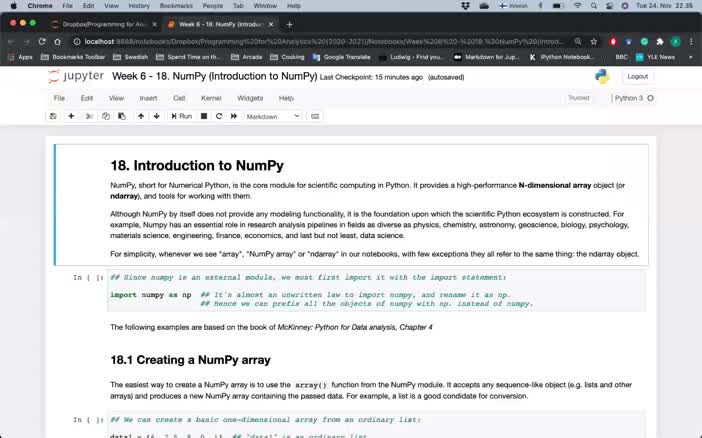Open the Cell menu
Viewport: 702px width, 438px height.
(179, 98)
